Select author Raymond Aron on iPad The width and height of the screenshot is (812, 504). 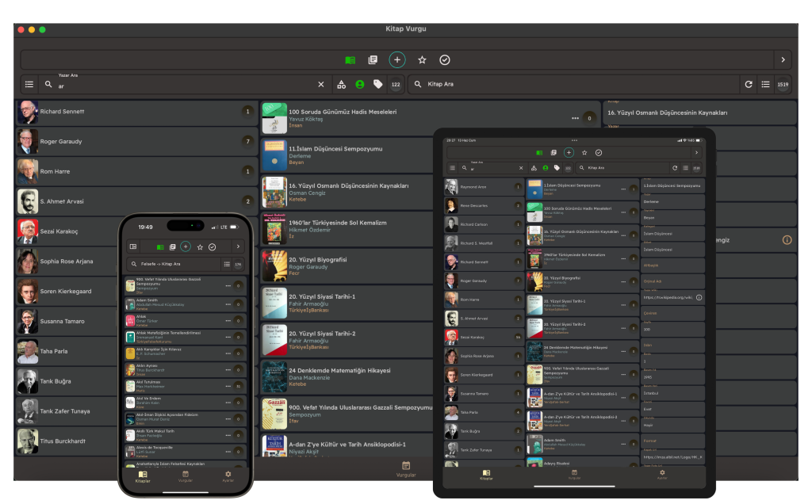coord(485,187)
